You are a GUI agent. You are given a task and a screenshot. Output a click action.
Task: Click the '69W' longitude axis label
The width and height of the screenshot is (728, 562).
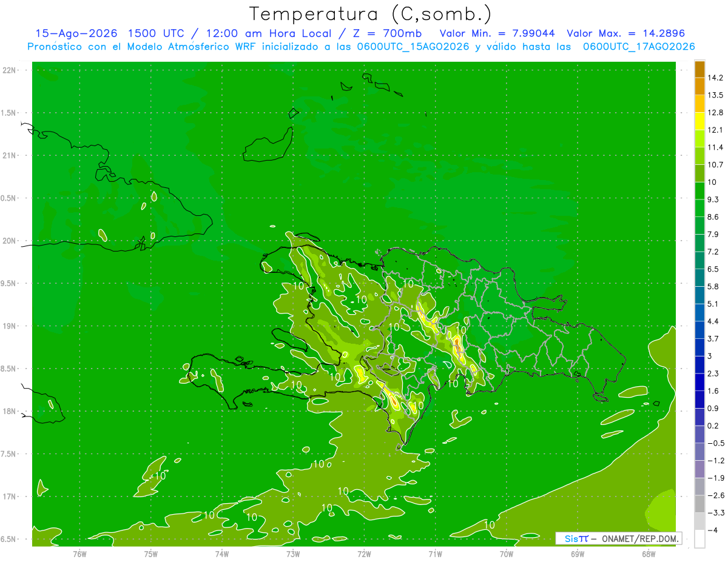click(578, 554)
